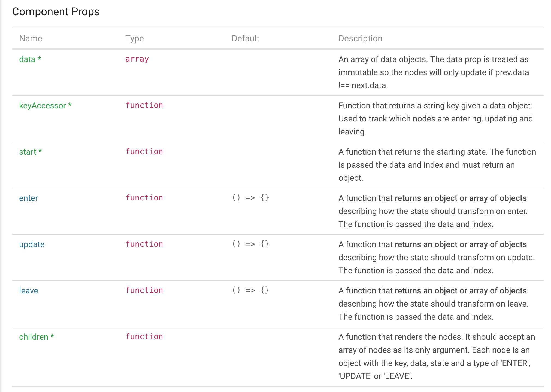Click the update prop name
The width and height of the screenshot is (551, 392).
[32, 244]
